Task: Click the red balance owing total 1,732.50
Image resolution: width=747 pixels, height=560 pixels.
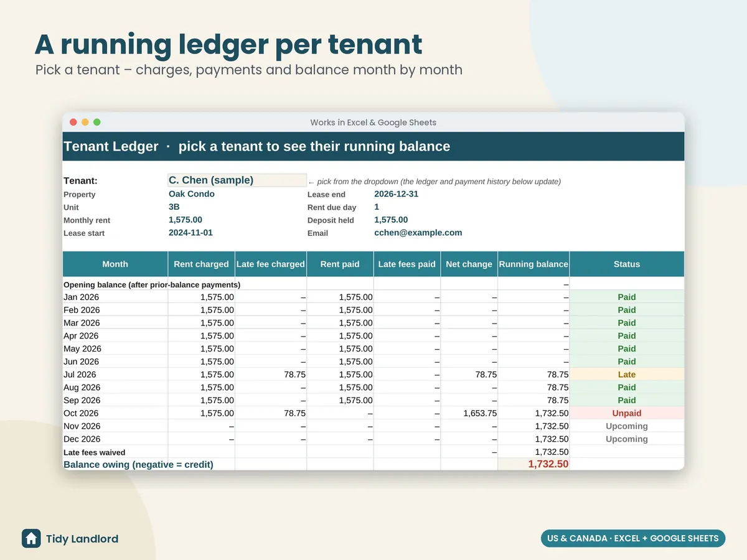Action: pyautogui.click(x=548, y=464)
